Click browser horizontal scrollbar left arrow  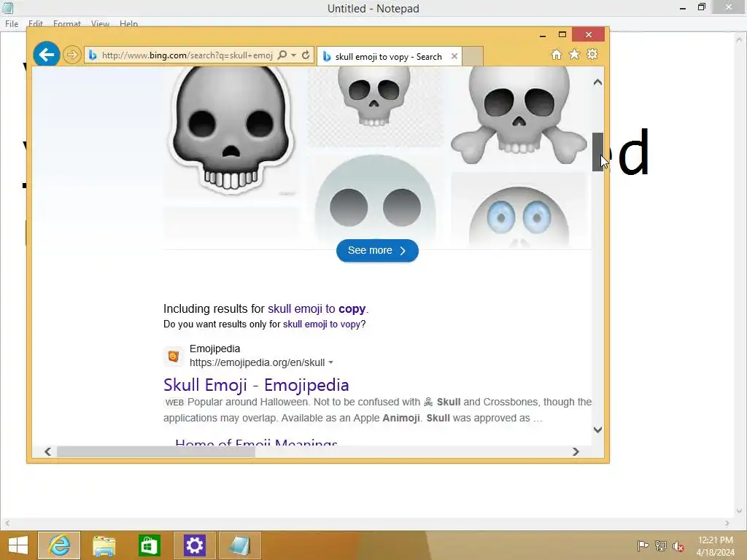click(47, 451)
